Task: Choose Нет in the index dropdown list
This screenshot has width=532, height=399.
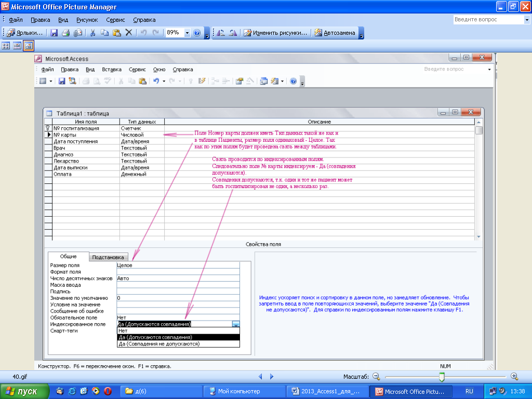Action: click(x=179, y=330)
